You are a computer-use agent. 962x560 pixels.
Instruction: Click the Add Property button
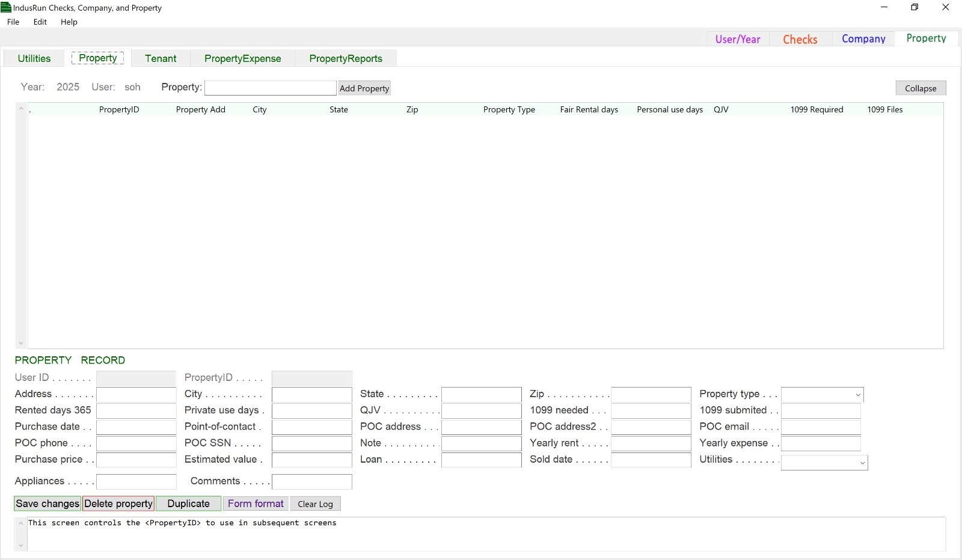pyautogui.click(x=364, y=88)
